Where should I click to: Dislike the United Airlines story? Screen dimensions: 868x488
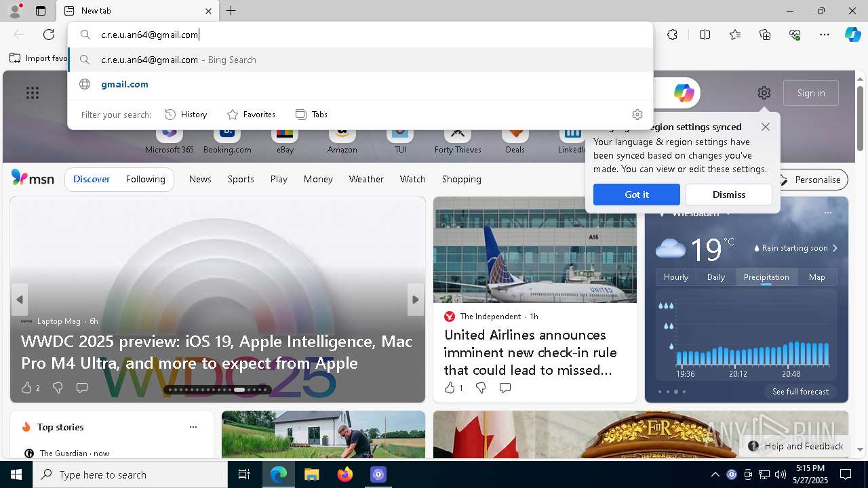(x=481, y=388)
